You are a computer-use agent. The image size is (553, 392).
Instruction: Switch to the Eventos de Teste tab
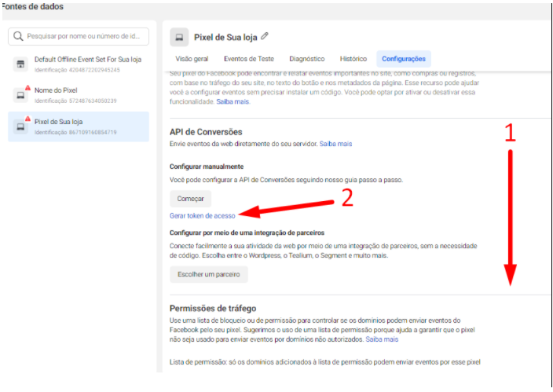tap(249, 59)
